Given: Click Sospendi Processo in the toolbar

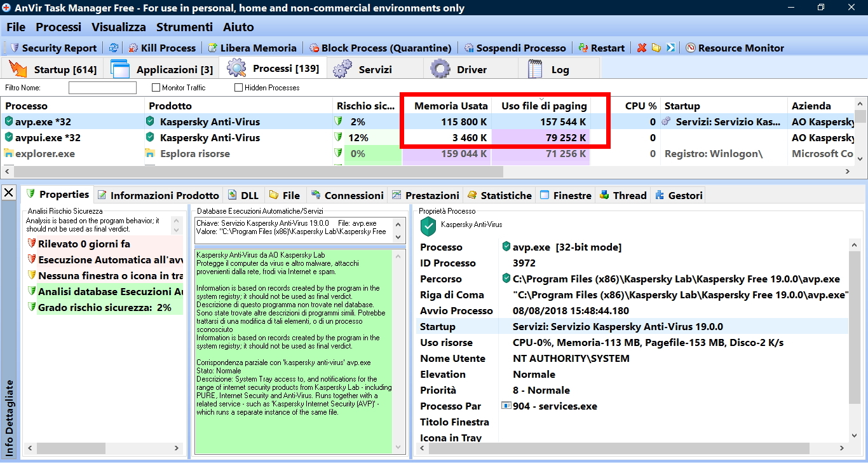Looking at the screenshot, I should [x=515, y=48].
